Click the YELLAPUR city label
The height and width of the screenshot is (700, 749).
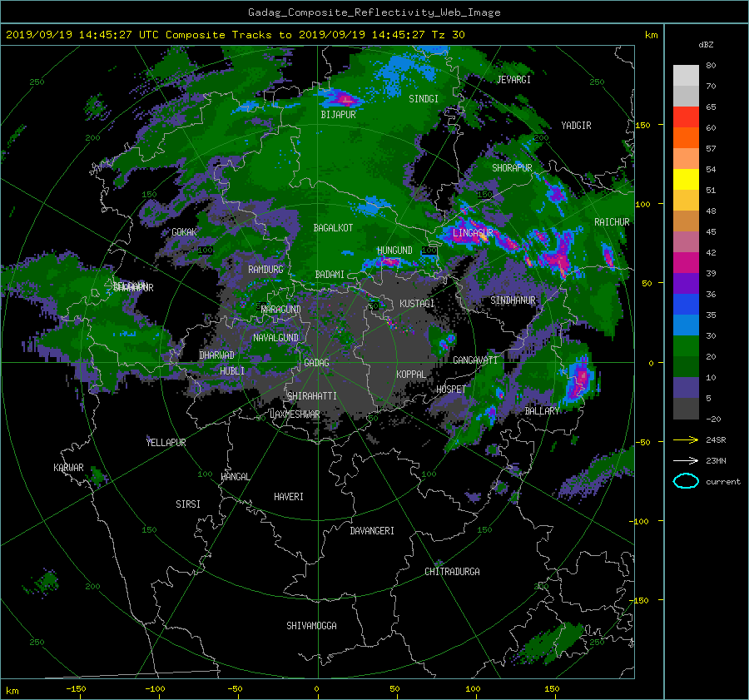coord(166,443)
